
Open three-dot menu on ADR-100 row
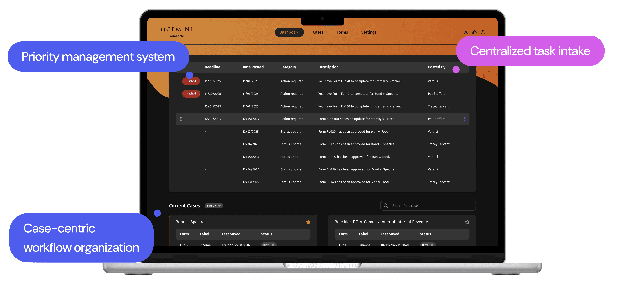coord(464,119)
